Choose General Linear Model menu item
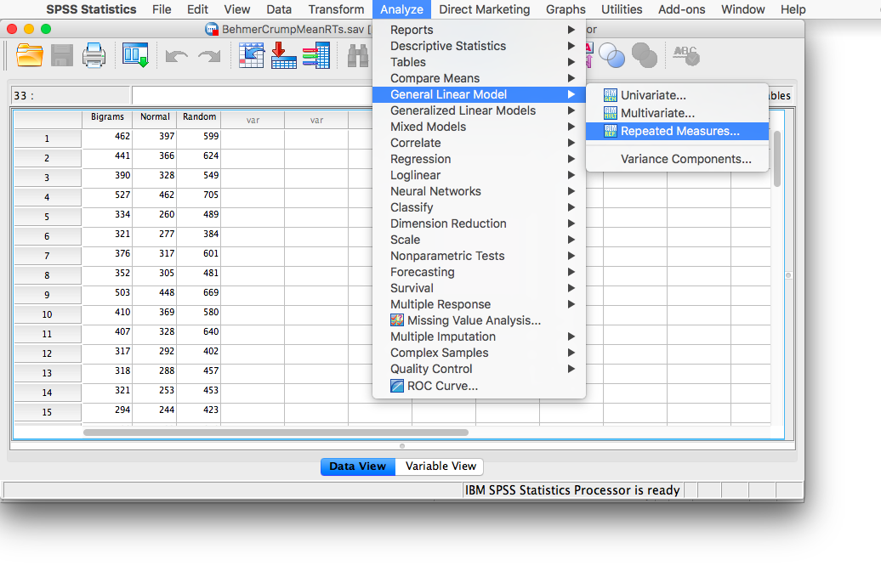This screenshot has width=881, height=588. (479, 94)
